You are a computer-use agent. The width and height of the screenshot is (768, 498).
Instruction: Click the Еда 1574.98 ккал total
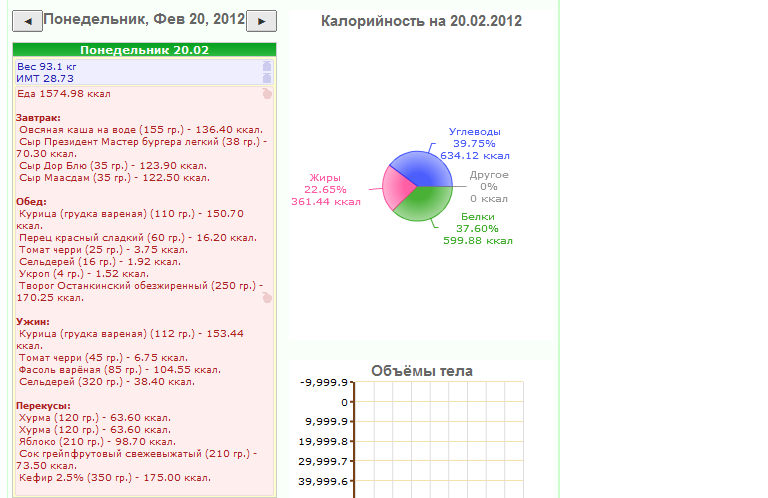point(64,94)
